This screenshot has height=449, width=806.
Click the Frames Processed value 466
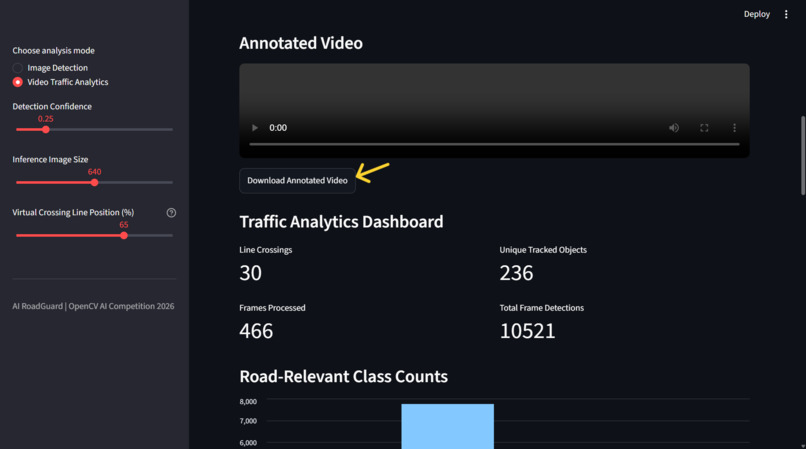tap(256, 331)
